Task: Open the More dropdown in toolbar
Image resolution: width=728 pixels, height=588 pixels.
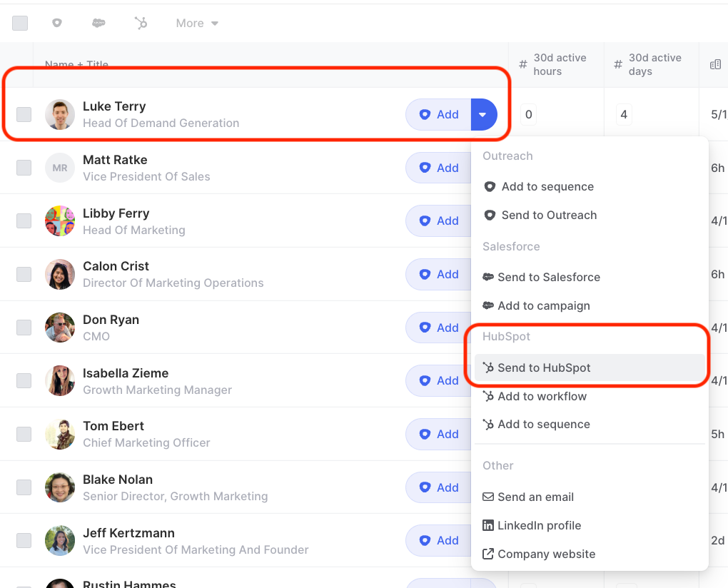Action: coord(197,24)
